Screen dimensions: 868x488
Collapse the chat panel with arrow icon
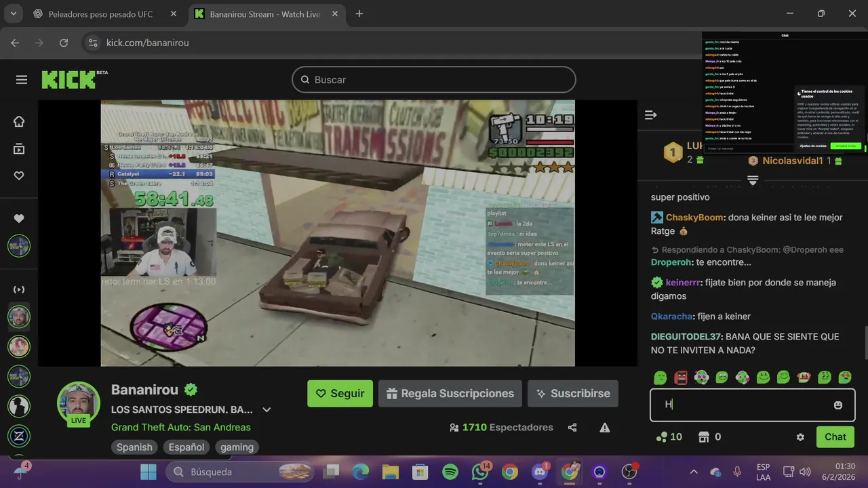[651, 115]
